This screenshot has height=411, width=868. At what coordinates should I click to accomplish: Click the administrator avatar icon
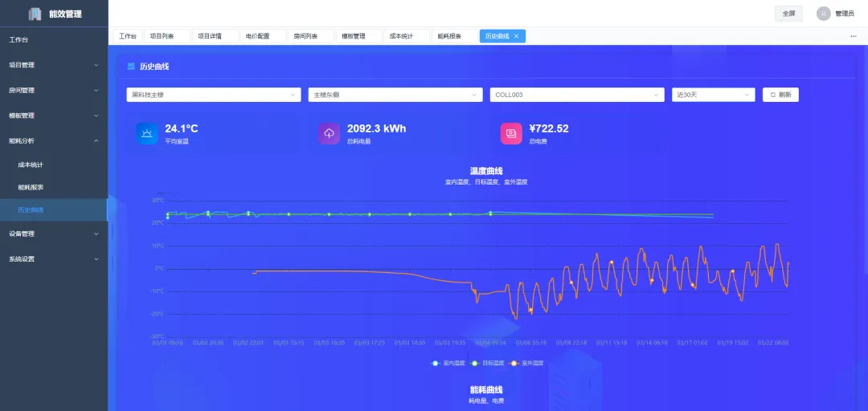pyautogui.click(x=823, y=14)
